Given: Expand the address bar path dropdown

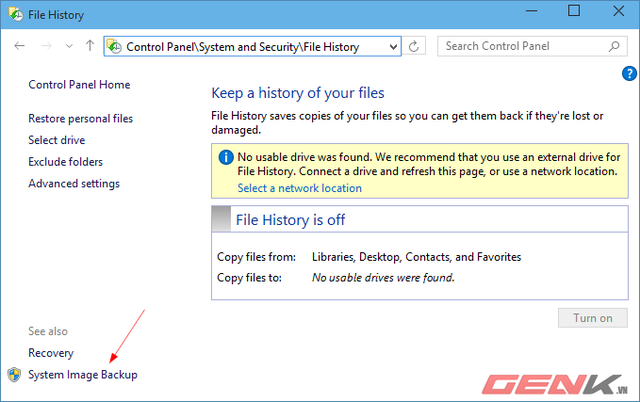Looking at the screenshot, I should click(393, 47).
